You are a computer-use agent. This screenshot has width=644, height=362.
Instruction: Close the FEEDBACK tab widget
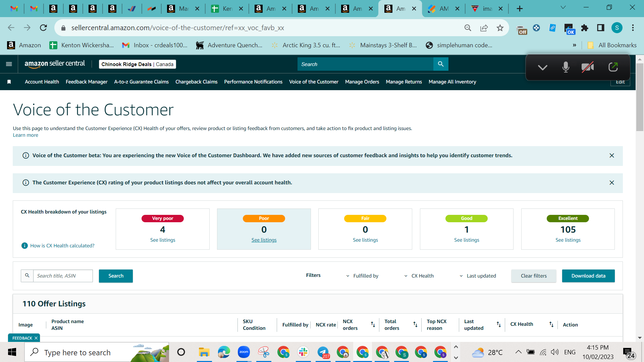pos(36,338)
